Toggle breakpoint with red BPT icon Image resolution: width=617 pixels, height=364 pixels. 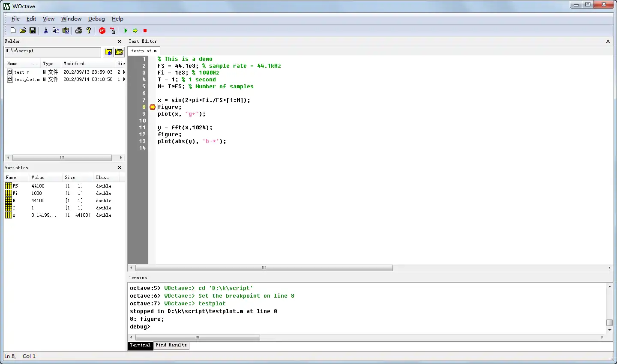point(102,30)
